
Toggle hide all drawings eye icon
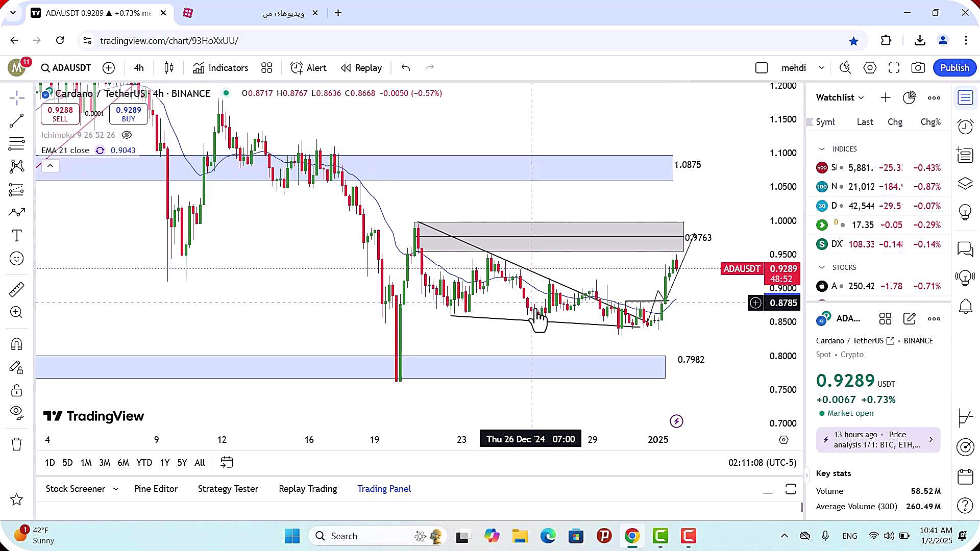pyautogui.click(x=16, y=413)
